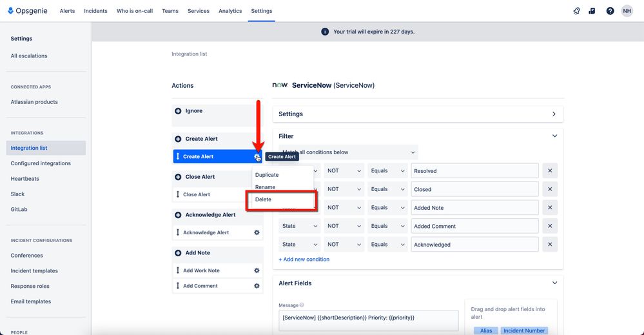Image resolution: width=644 pixels, height=335 pixels.
Task: Click the trial info icon
Action: click(325, 32)
